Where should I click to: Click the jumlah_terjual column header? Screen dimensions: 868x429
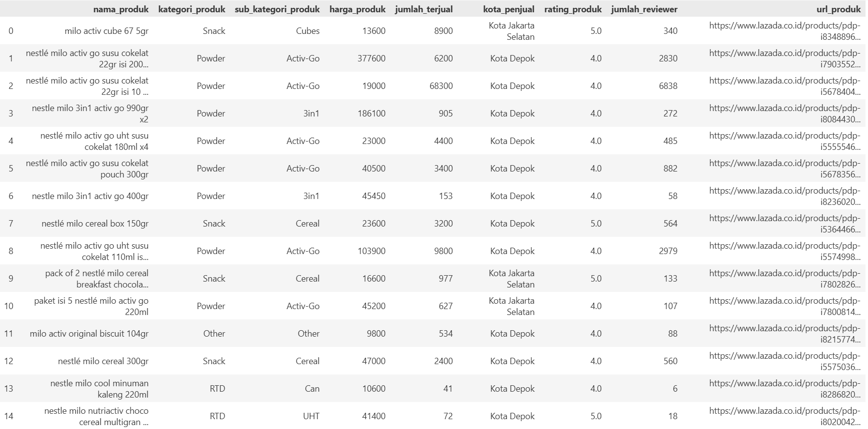pos(424,9)
